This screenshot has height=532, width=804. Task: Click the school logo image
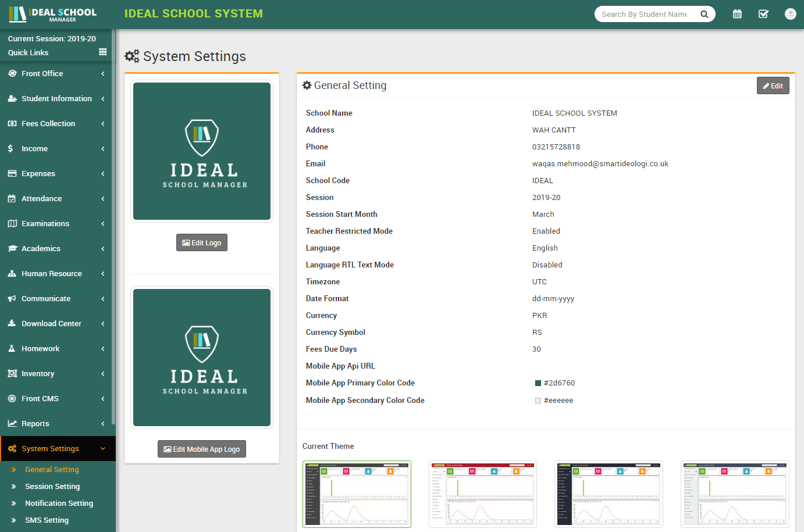tap(202, 151)
